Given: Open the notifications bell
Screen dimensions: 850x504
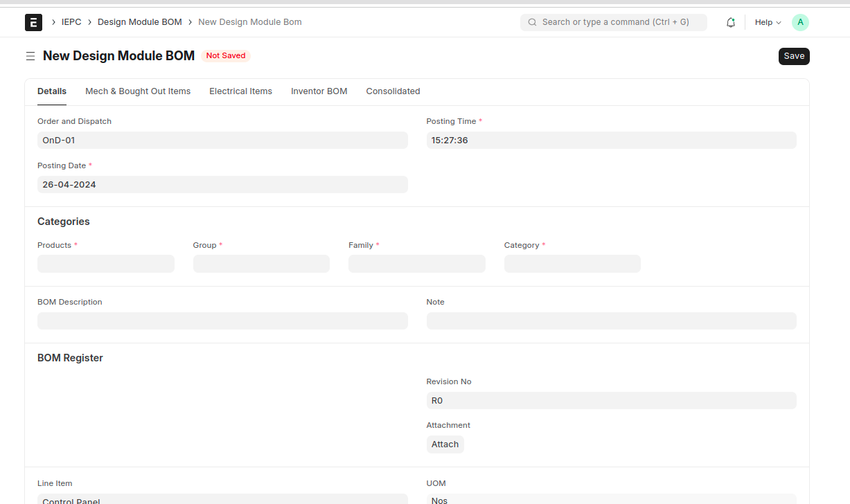Looking at the screenshot, I should [730, 22].
